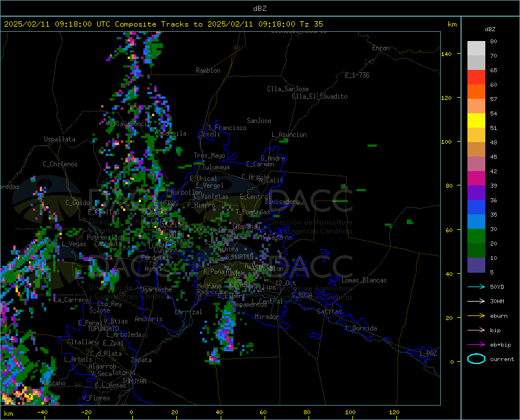Click the white 30HM arrow legend icon
The width and height of the screenshot is (520, 420).
pyautogui.click(x=476, y=302)
